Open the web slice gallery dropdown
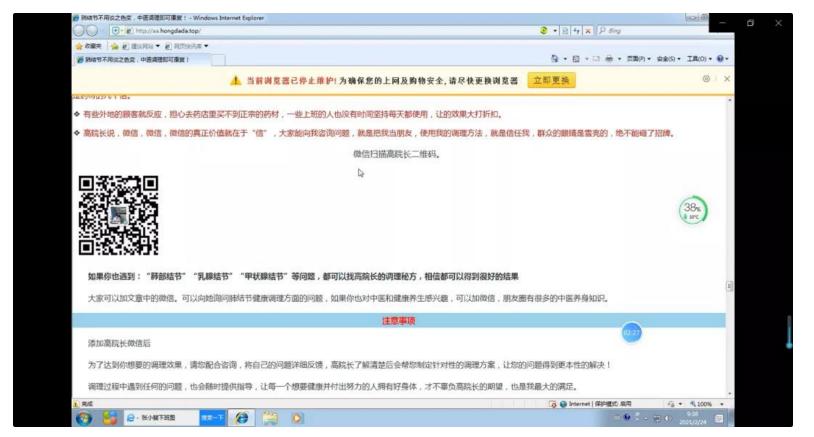Image resolution: width=814 pixels, height=437 pixels. pyautogui.click(x=186, y=46)
